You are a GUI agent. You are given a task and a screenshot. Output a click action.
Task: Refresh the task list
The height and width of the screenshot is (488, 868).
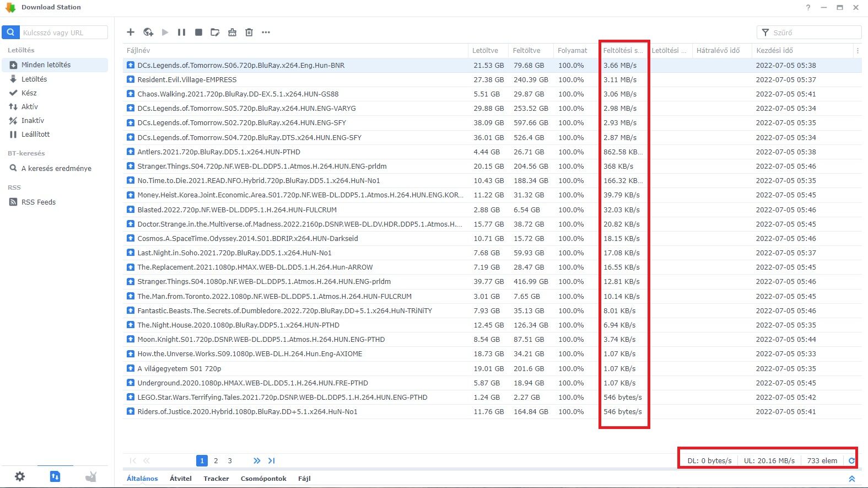pos(851,460)
